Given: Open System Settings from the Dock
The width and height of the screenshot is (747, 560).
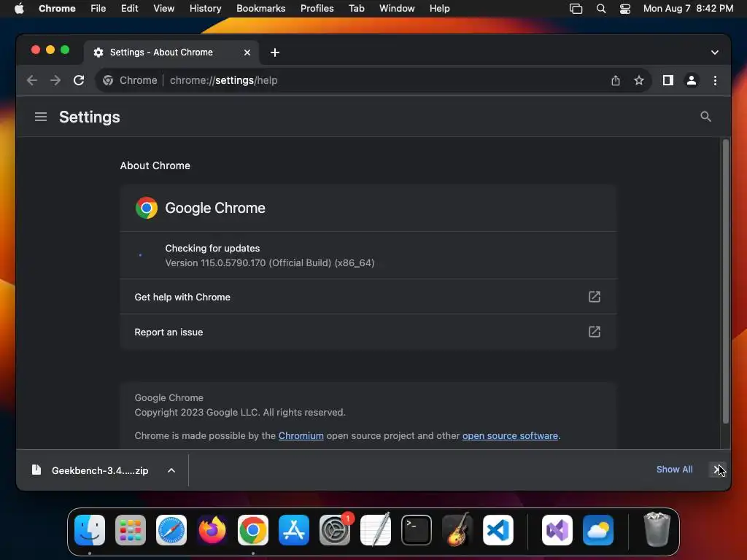Looking at the screenshot, I should click(335, 530).
